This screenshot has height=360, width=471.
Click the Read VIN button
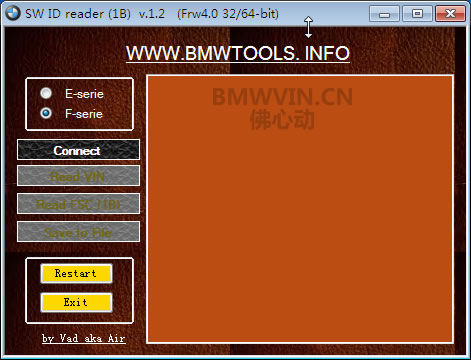[x=78, y=176]
